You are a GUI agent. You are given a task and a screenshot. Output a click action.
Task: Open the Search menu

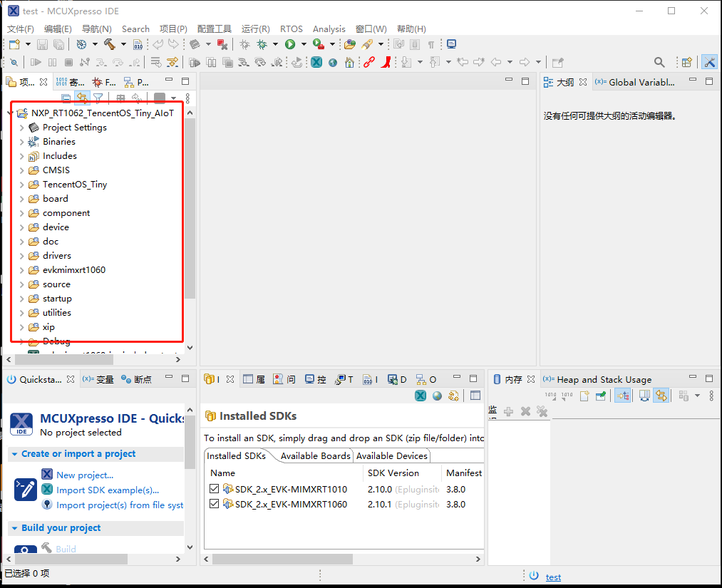[135, 29]
